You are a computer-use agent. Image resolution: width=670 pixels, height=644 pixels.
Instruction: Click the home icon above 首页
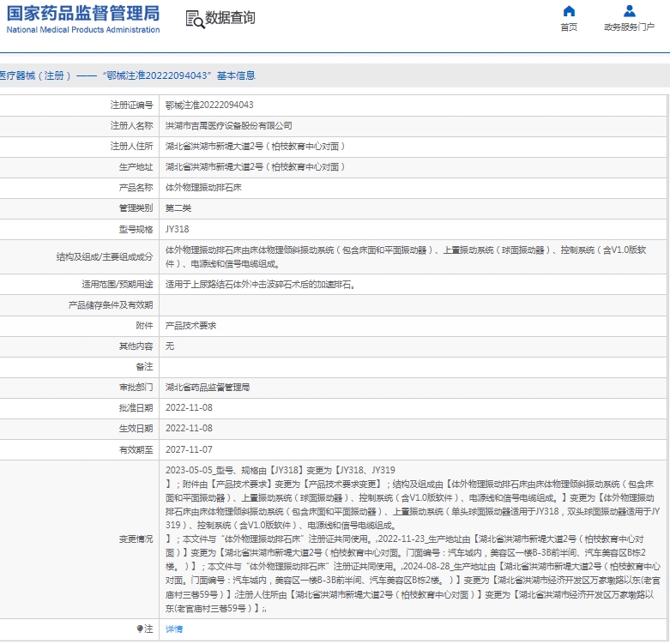click(569, 10)
